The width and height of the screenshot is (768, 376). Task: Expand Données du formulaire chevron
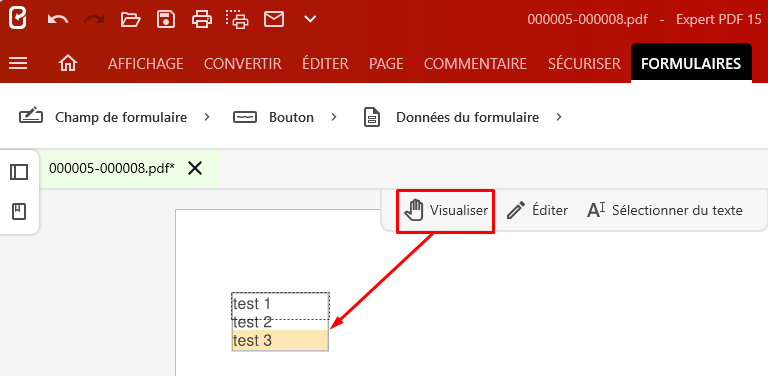pyautogui.click(x=559, y=117)
